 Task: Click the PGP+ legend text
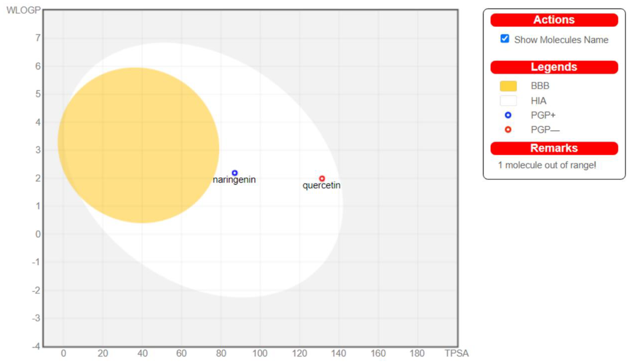543,115
